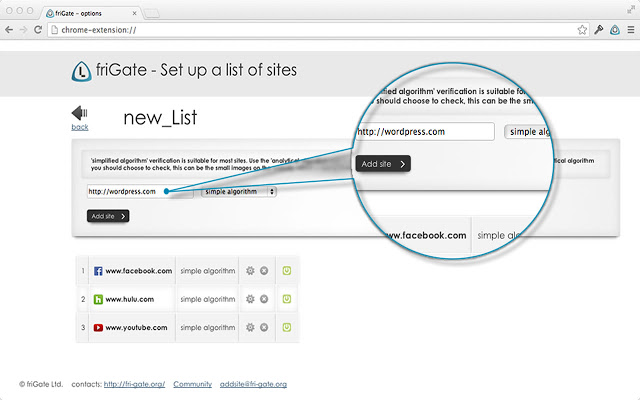Image resolution: width=640 pixels, height=400 pixels.
Task: Click the browser back arrow
Action: click(9, 30)
